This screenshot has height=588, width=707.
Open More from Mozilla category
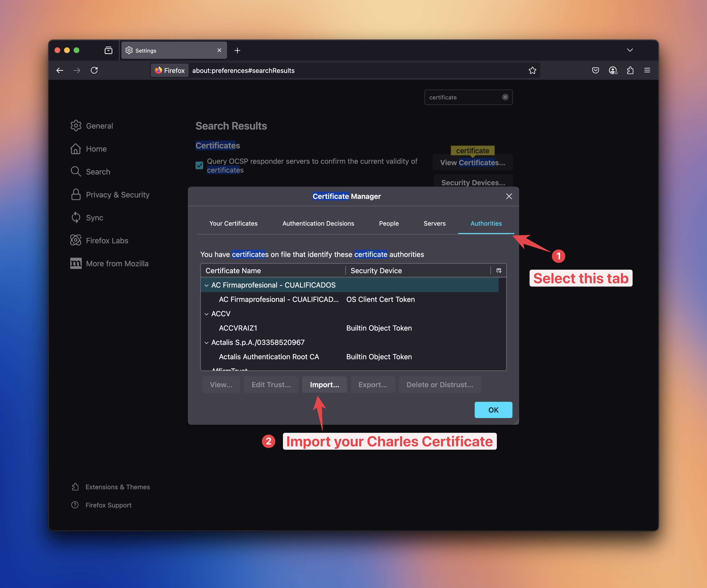click(109, 263)
